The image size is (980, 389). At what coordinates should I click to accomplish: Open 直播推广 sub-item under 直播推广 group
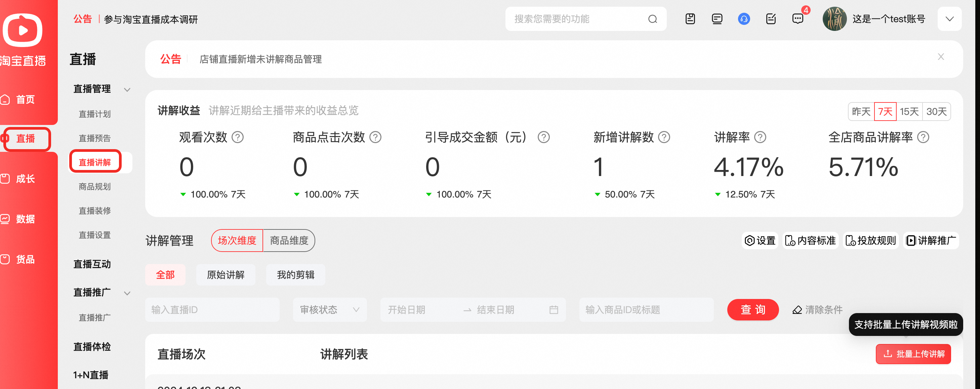coord(95,317)
